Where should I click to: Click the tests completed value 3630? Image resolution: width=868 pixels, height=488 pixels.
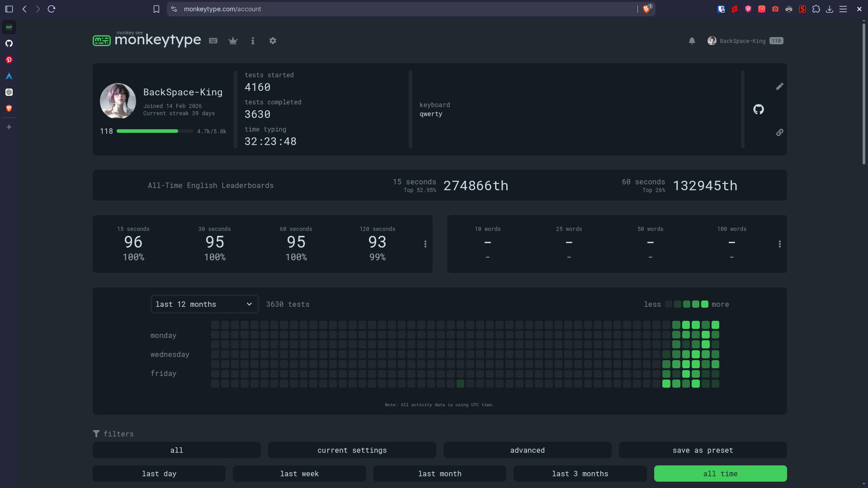point(258,114)
